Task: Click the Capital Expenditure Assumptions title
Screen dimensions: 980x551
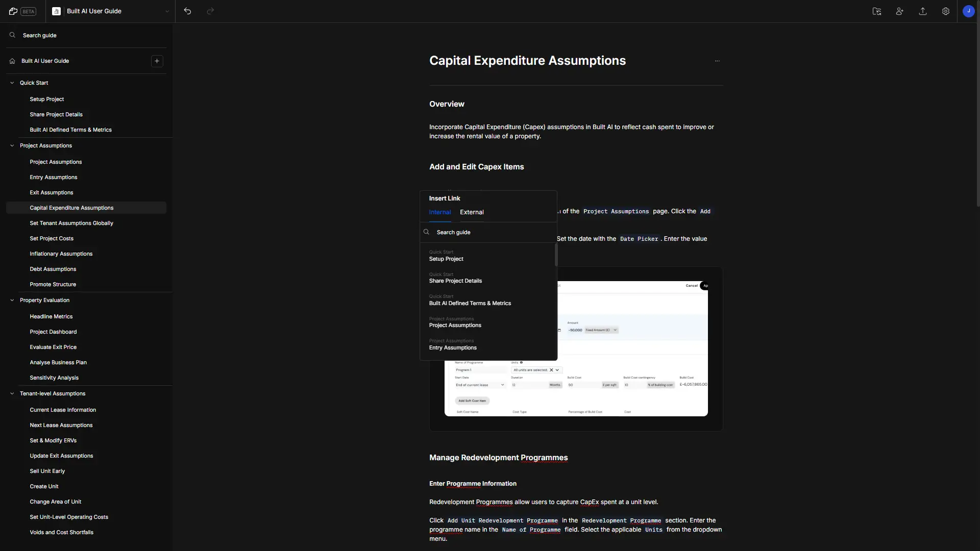Action: tap(527, 61)
